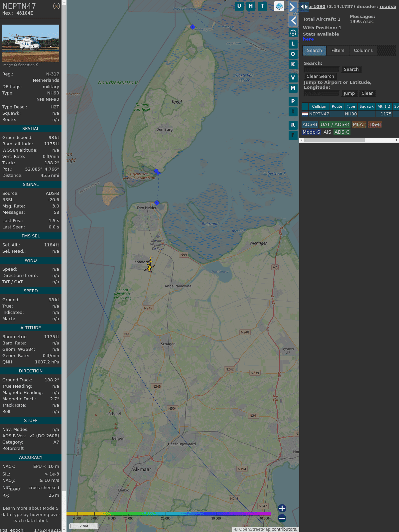The image size is (399, 532).
Task: Click the sidebar width toggle arrows
Action: pyautogui.click(x=304, y=7)
